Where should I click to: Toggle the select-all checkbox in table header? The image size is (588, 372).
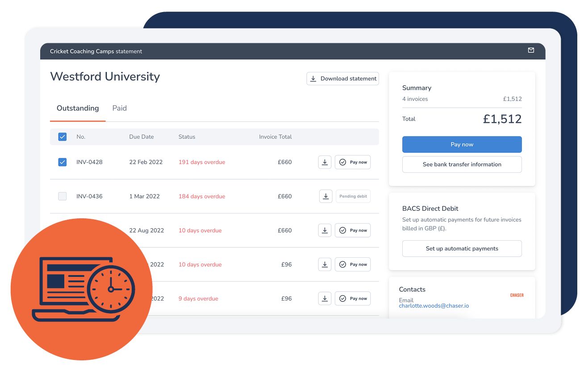(63, 137)
